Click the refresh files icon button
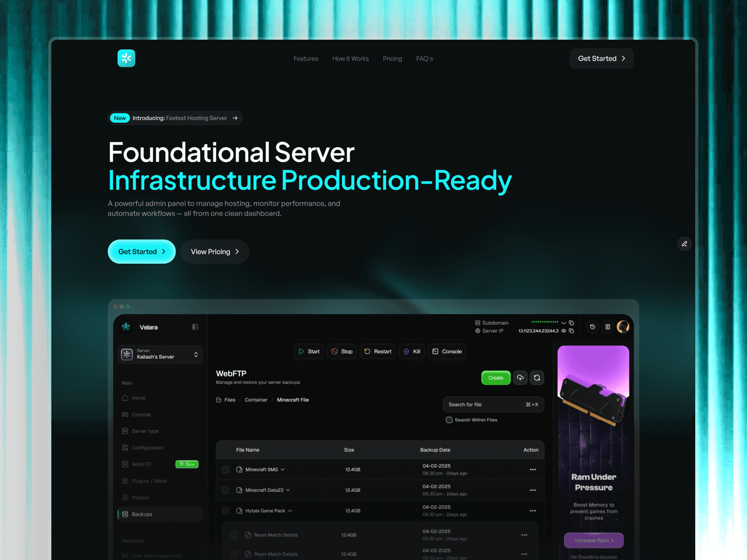 click(x=537, y=378)
